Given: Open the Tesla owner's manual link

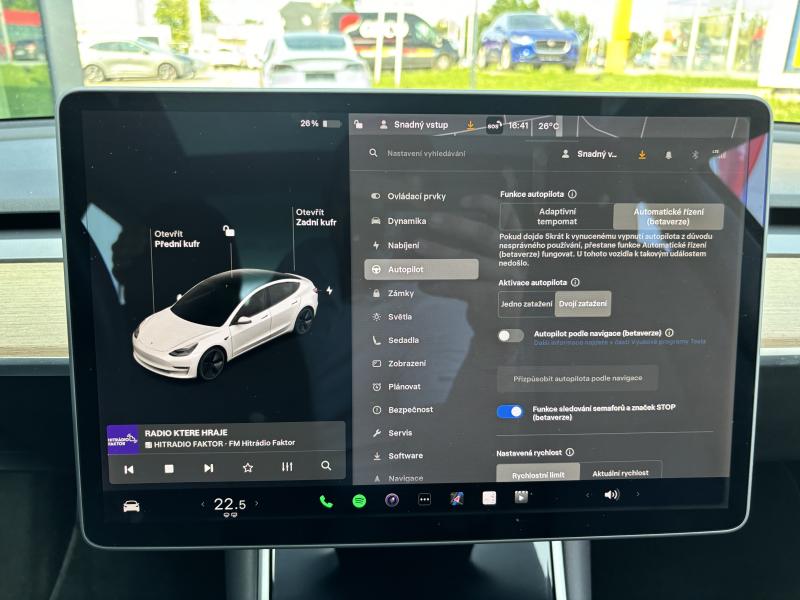Looking at the screenshot, I should pyautogui.click(x=620, y=342).
